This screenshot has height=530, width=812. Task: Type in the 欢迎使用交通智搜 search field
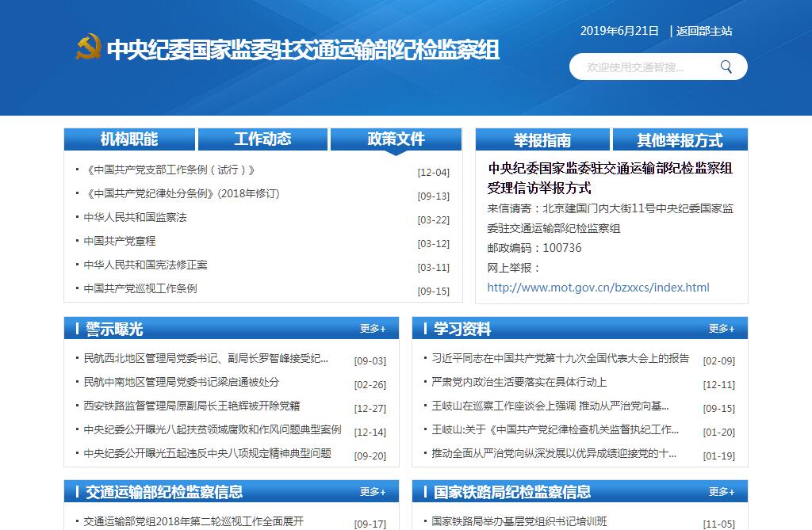(x=642, y=67)
